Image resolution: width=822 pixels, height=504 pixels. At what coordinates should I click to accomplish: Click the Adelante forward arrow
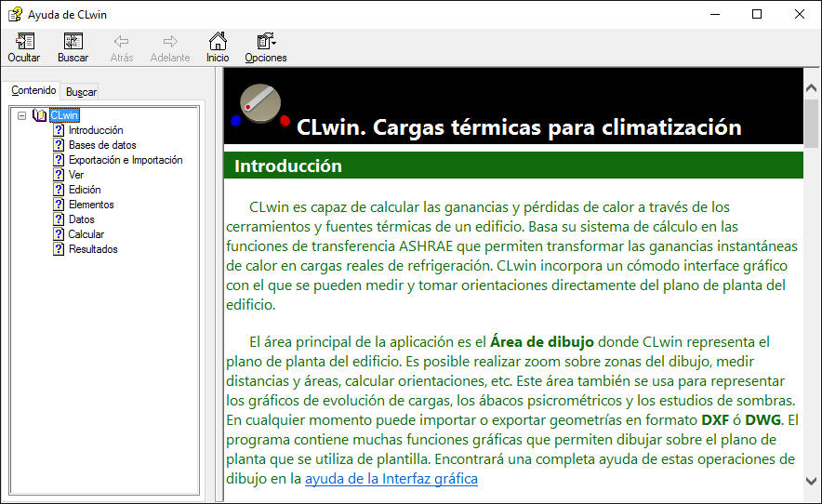(170, 42)
